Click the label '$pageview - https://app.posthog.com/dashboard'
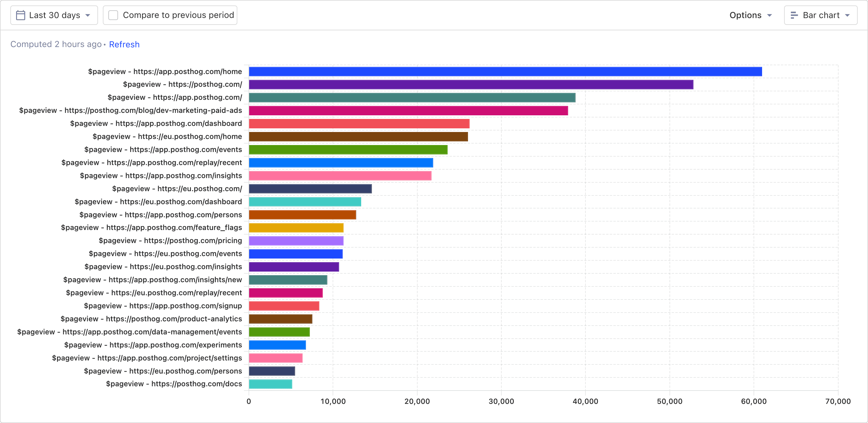Screen dimensions: 868x423 tap(156, 124)
